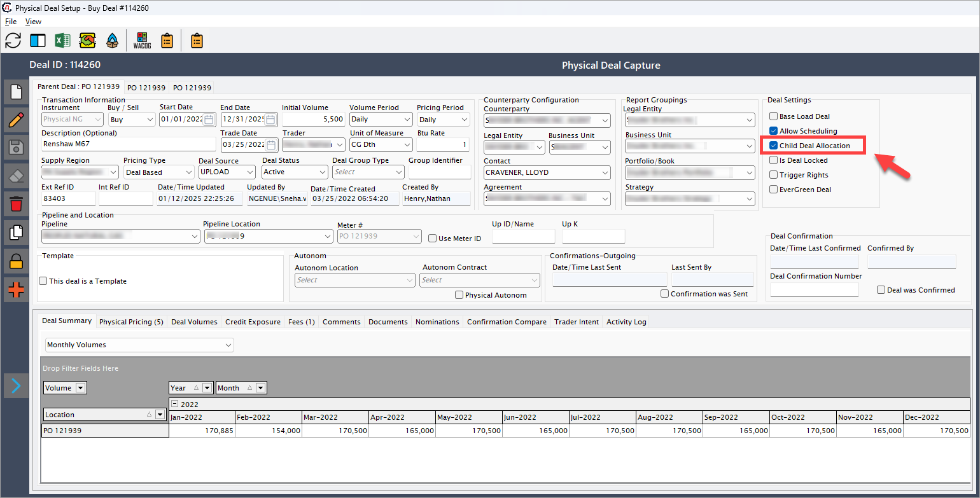This screenshot has height=498, width=980.
Task: Tick Confirmation was Sent checkbox
Action: tap(664, 294)
